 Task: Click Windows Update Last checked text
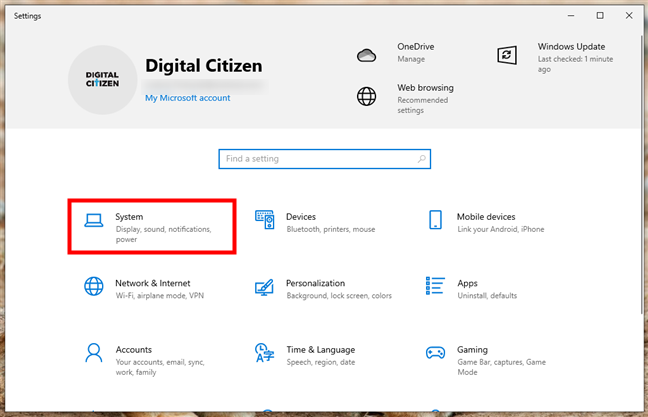coord(575,64)
